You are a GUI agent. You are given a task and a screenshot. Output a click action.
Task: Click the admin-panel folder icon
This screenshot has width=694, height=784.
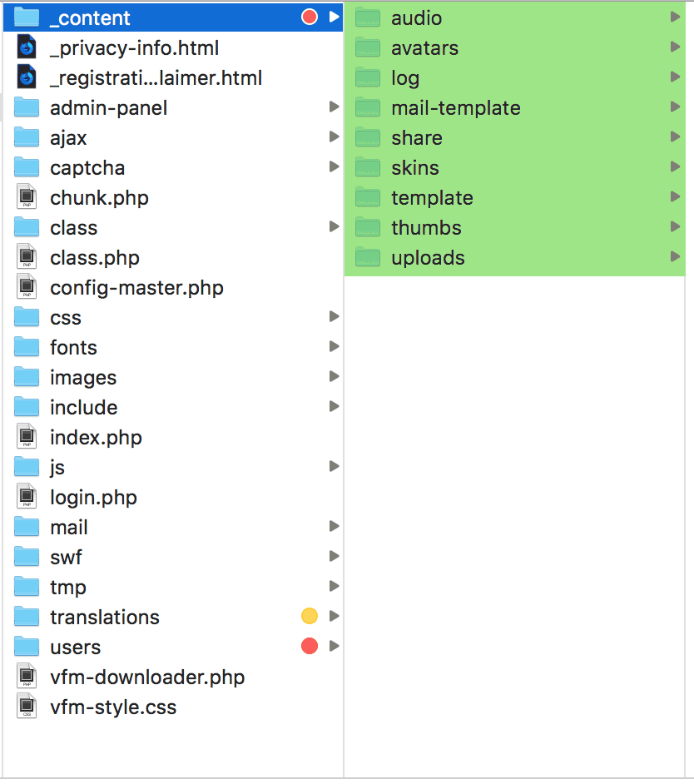click(x=27, y=108)
